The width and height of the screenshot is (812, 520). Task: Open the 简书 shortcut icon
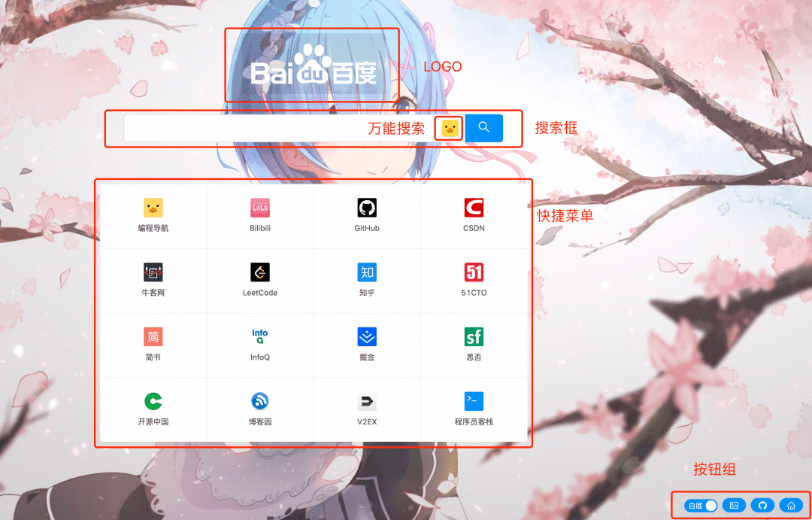153,336
